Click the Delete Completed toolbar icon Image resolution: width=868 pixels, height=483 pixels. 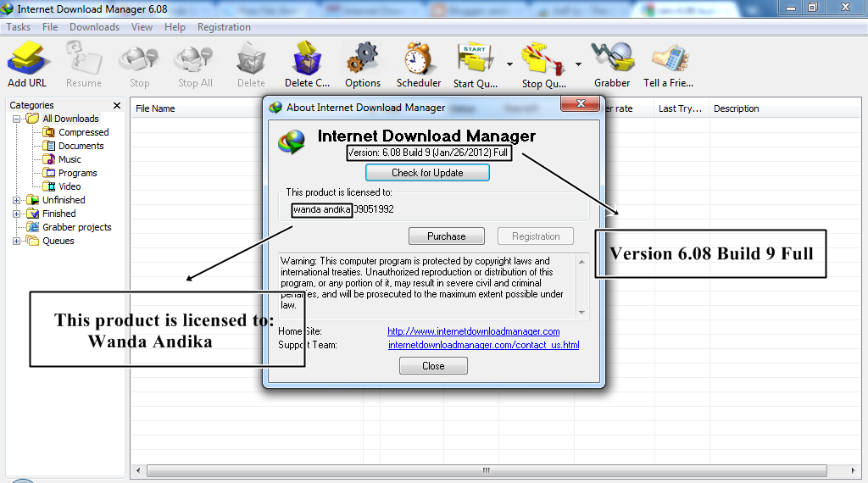pyautogui.click(x=307, y=58)
